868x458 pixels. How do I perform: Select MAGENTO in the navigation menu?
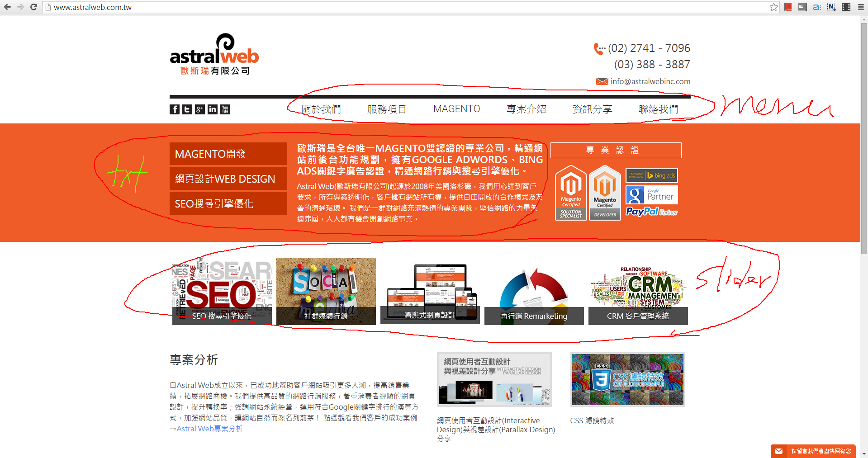456,109
